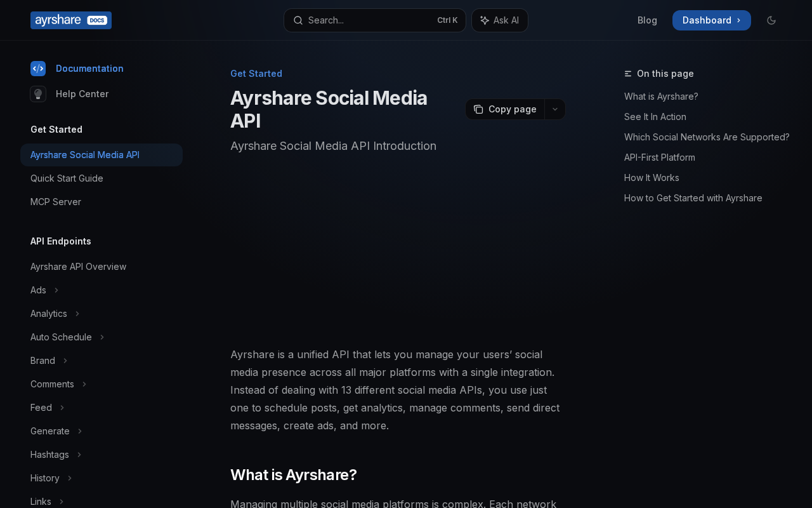Expand the Comments chevron

coord(84,384)
